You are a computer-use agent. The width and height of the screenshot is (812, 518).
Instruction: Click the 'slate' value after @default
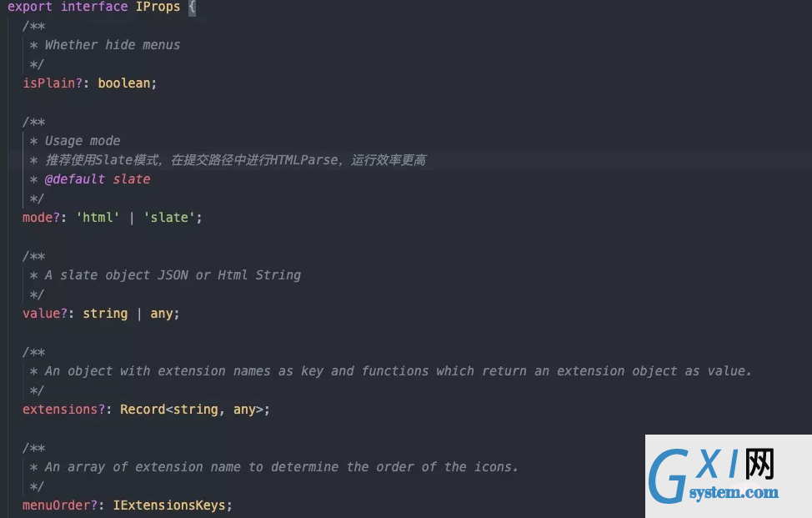[132, 179]
